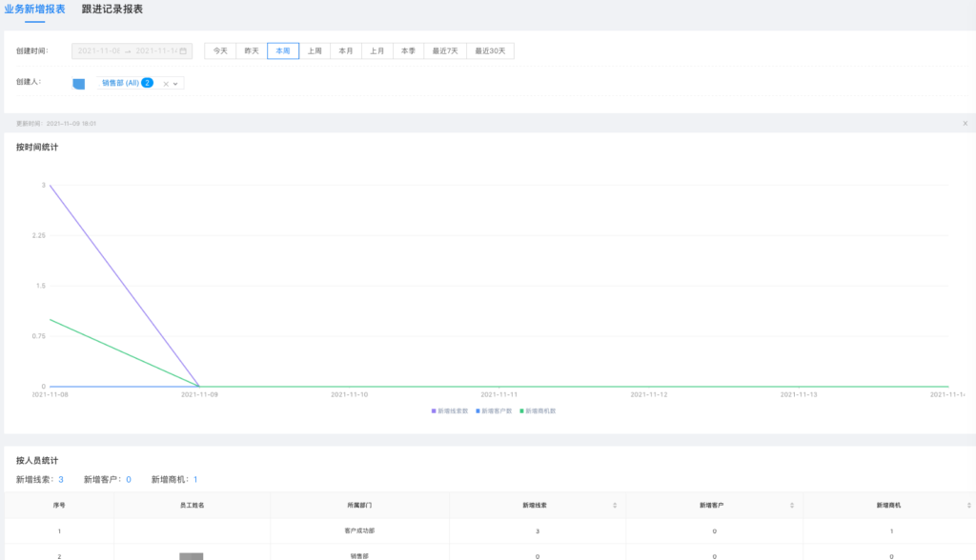Select 上月 time range button

tap(376, 50)
